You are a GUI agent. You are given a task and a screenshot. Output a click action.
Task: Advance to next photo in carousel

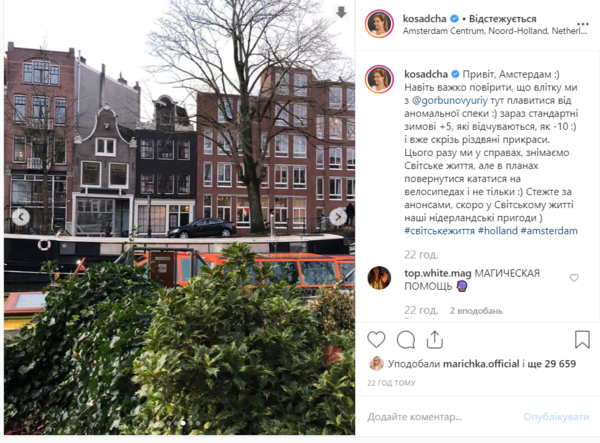pos(338,217)
